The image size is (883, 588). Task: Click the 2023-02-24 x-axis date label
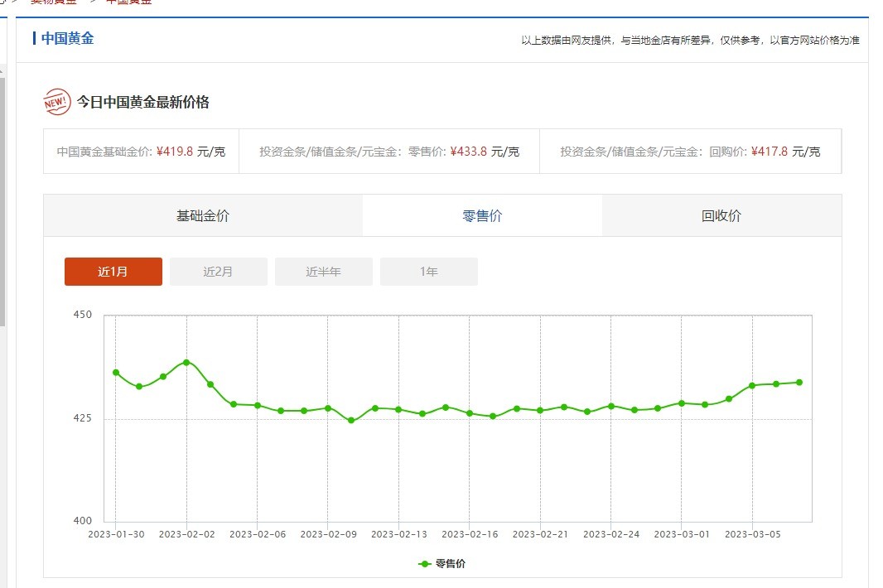pos(611,534)
